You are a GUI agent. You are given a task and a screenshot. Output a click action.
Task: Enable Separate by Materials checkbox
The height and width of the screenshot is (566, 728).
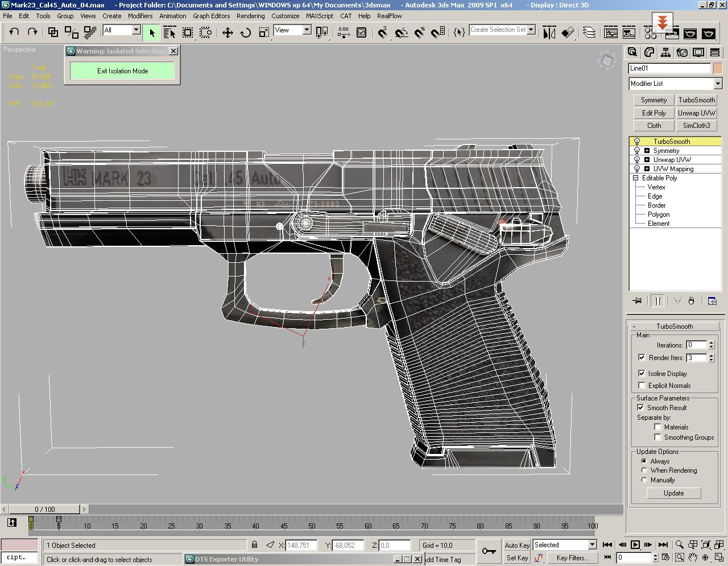657,427
